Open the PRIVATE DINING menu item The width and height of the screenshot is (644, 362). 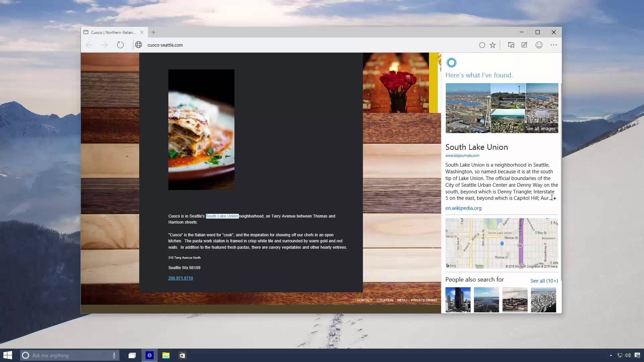(x=424, y=300)
